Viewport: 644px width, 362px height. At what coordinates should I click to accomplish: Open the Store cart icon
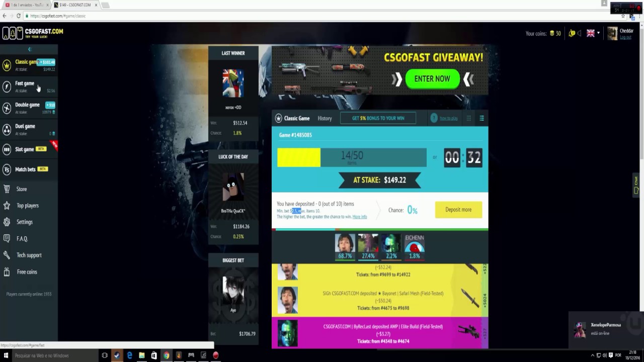[7, 189]
